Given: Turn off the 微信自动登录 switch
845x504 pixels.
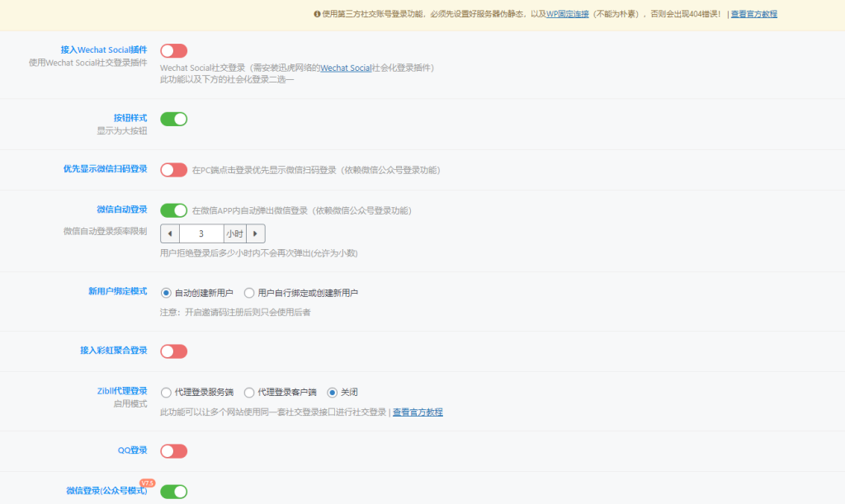Looking at the screenshot, I should coord(172,210).
